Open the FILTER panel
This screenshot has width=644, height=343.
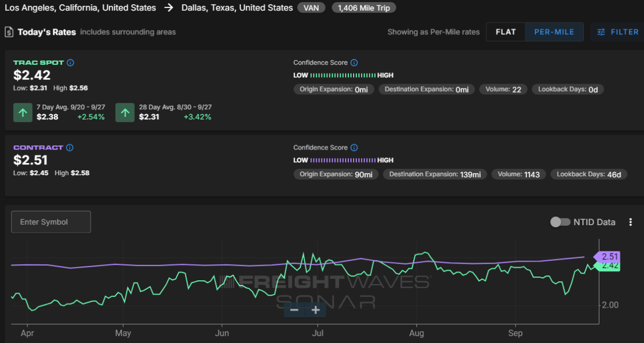618,32
